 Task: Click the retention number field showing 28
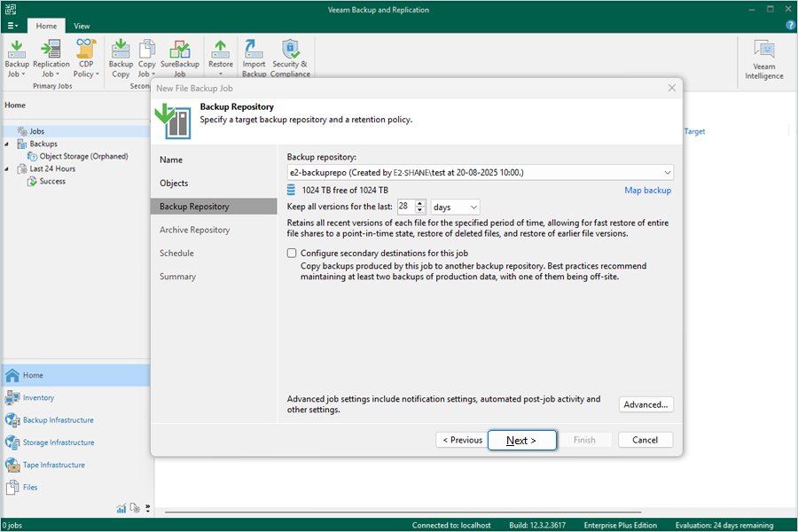[406, 207]
